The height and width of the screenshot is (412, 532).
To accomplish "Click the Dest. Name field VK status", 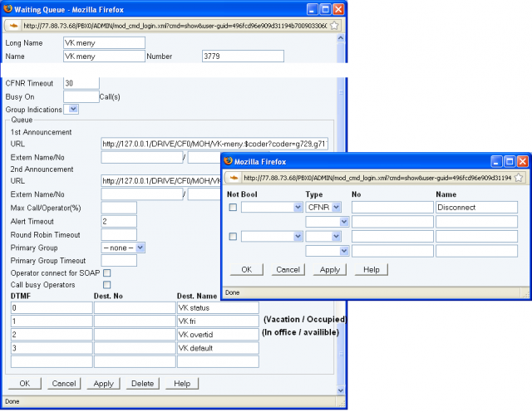I will [218, 307].
